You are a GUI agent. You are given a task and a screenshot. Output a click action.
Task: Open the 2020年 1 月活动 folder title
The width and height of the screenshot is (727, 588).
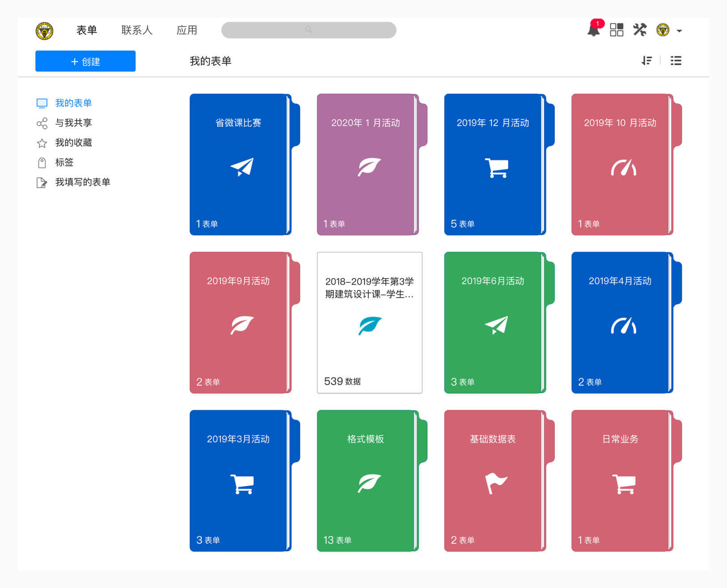tap(365, 123)
